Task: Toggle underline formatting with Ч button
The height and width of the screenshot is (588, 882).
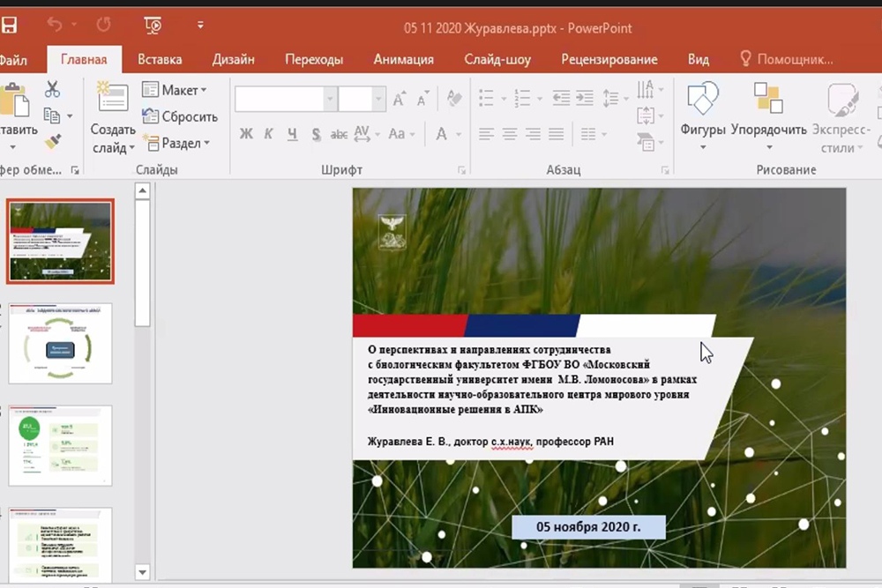Action: (x=291, y=134)
